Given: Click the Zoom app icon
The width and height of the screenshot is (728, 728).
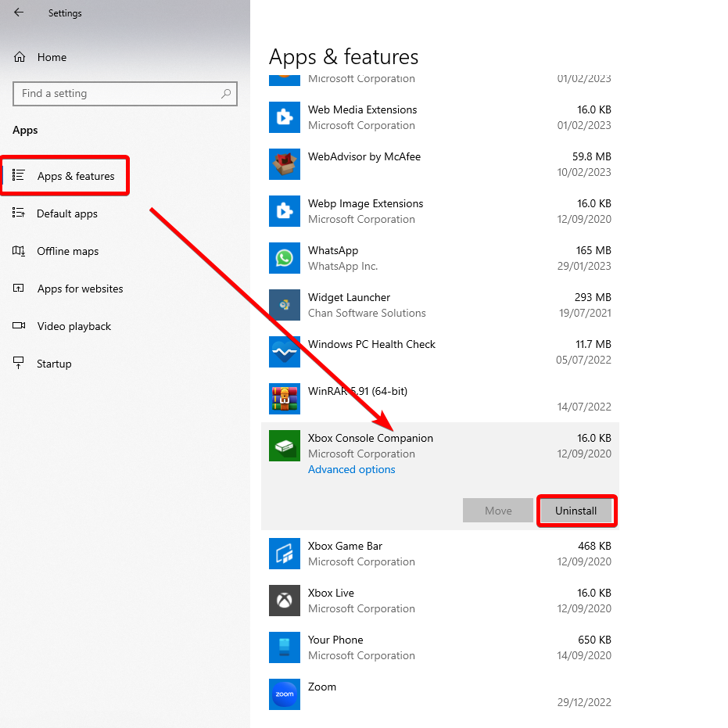Looking at the screenshot, I should pyautogui.click(x=284, y=694).
